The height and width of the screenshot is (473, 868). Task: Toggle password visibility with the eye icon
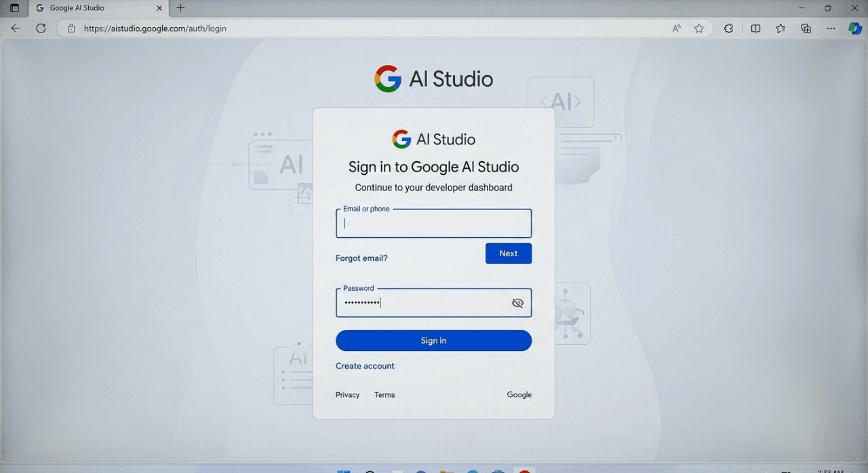point(517,303)
